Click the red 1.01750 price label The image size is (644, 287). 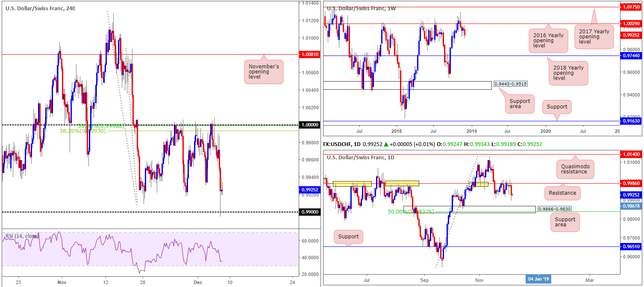[x=631, y=7]
